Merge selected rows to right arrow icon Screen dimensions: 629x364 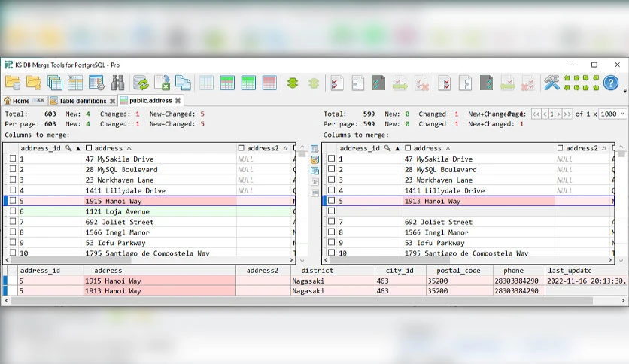point(400,83)
